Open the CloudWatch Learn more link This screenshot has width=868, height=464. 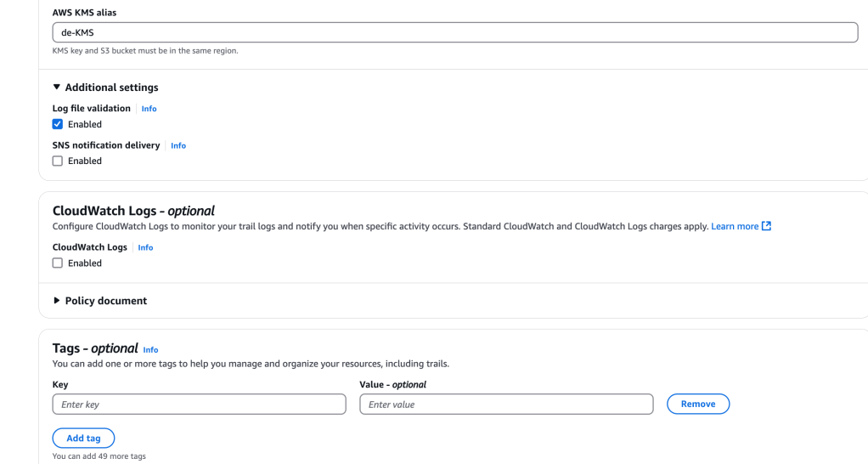[735, 226]
